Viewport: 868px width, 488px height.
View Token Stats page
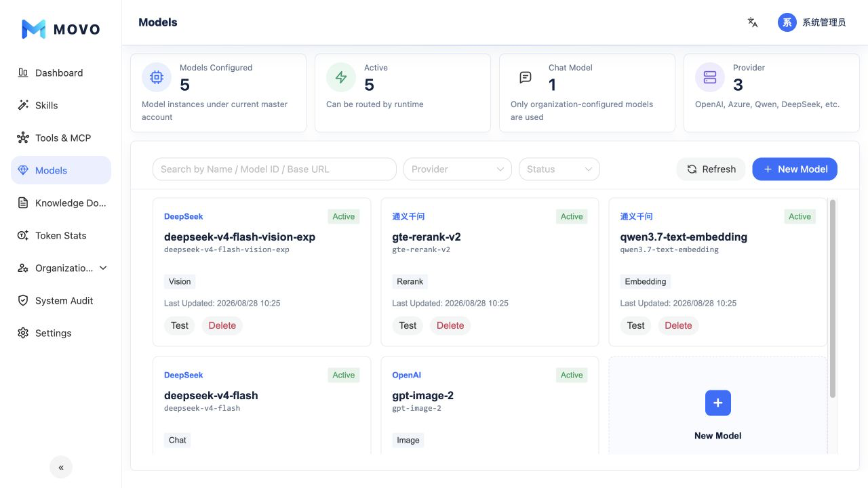[61, 235]
